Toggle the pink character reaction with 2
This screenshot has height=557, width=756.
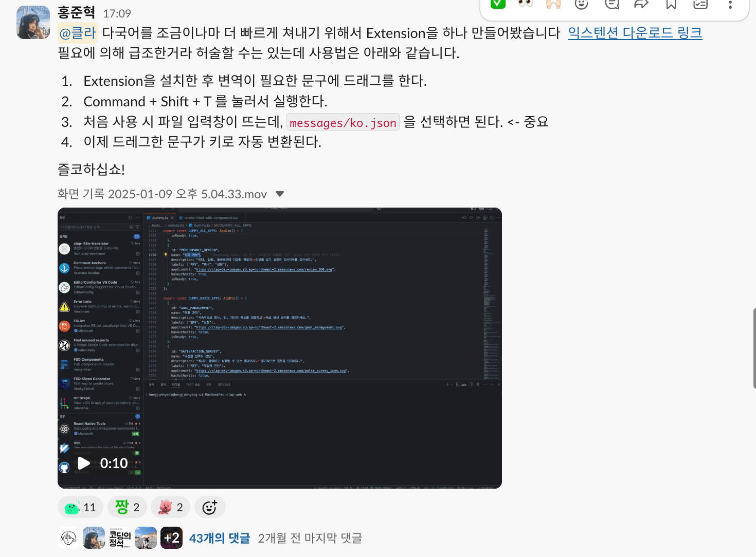coord(171,507)
